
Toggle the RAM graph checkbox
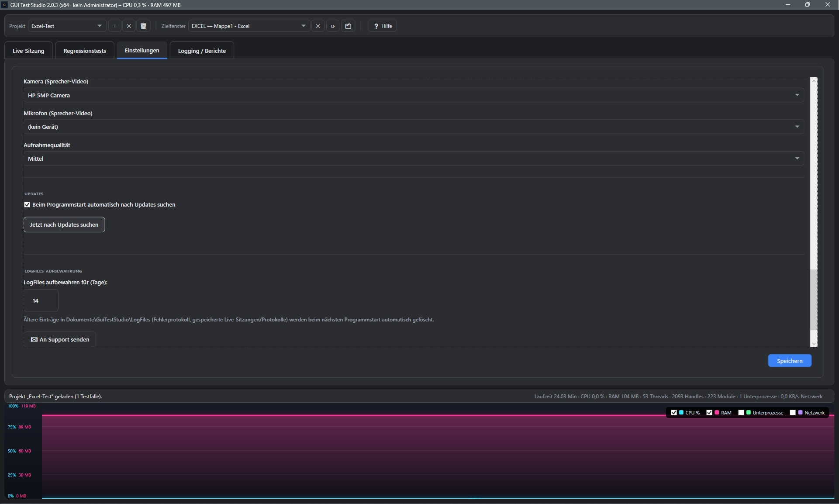click(709, 413)
